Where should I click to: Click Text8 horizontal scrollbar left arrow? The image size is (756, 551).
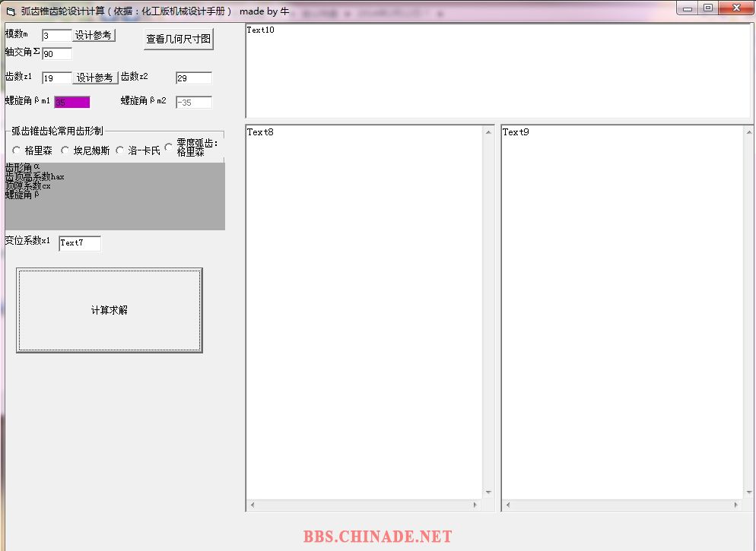tap(253, 505)
